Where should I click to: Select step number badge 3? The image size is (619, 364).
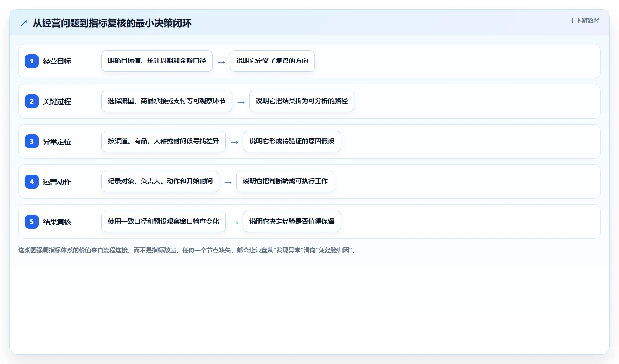coord(32,141)
